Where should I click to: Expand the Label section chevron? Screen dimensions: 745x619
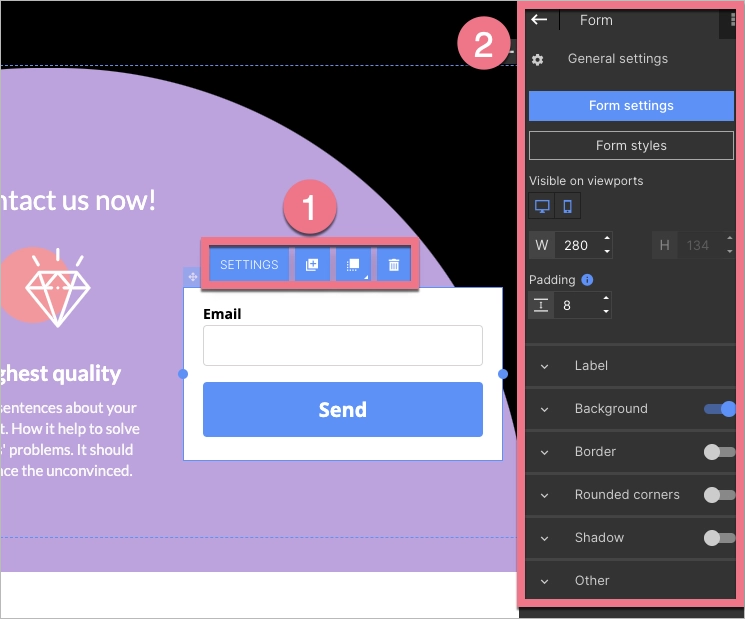[544, 366]
